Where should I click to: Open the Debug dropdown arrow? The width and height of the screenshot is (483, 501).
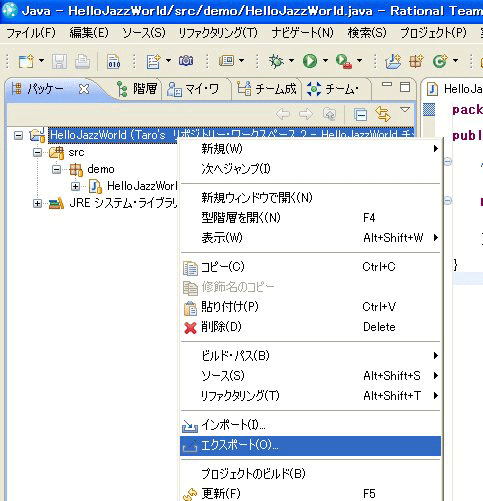(291, 61)
